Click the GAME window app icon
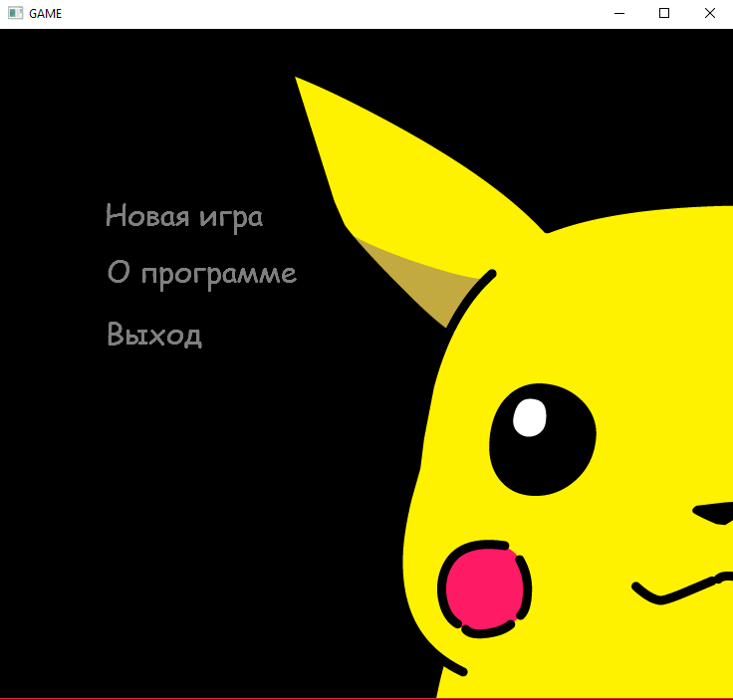Viewport: 733px width, 700px height. 15,13
